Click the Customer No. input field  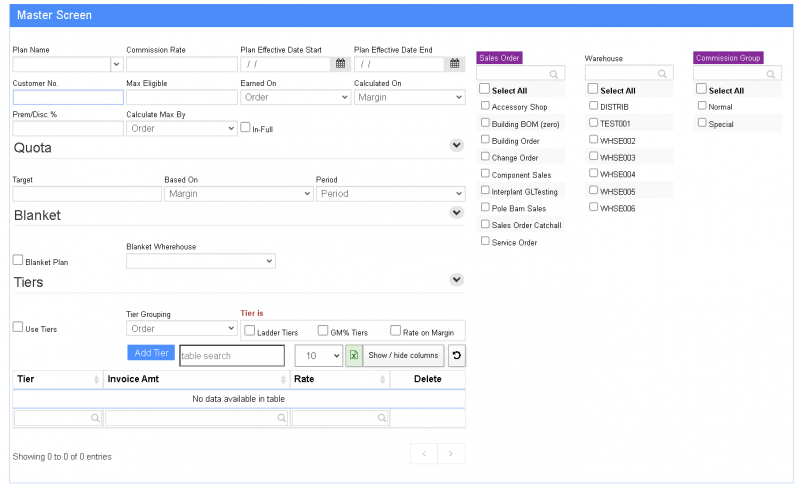point(68,98)
